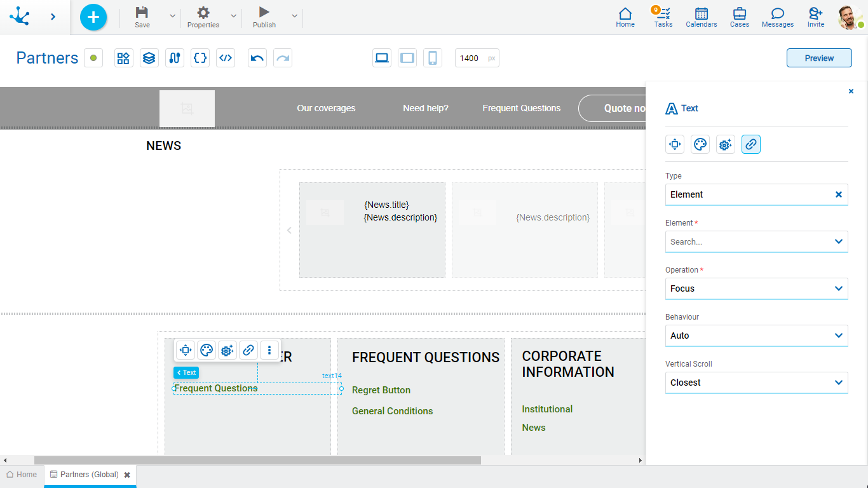Open Vertical Scroll dropdown showing Closest
Image resolution: width=868 pixels, height=488 pixels.
coord(757,383)
